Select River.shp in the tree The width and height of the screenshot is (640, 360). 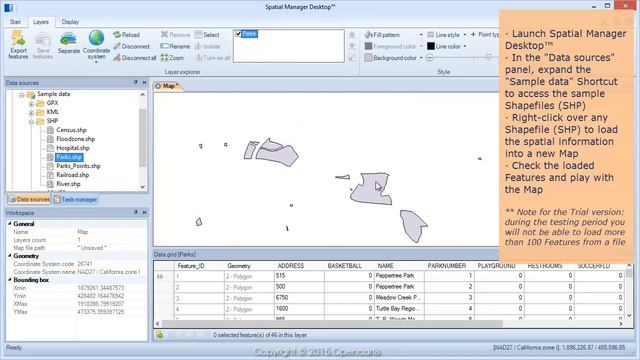pos(68,184)
